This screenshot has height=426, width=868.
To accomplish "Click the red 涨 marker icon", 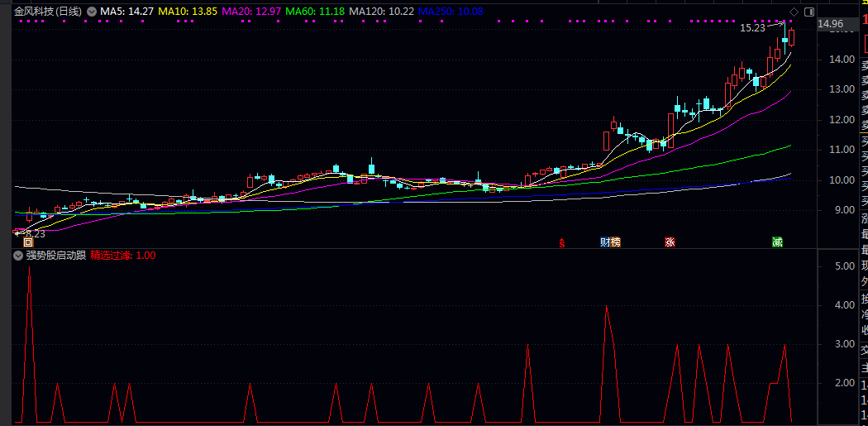I will pyautogui.click(x=670, y=242).
